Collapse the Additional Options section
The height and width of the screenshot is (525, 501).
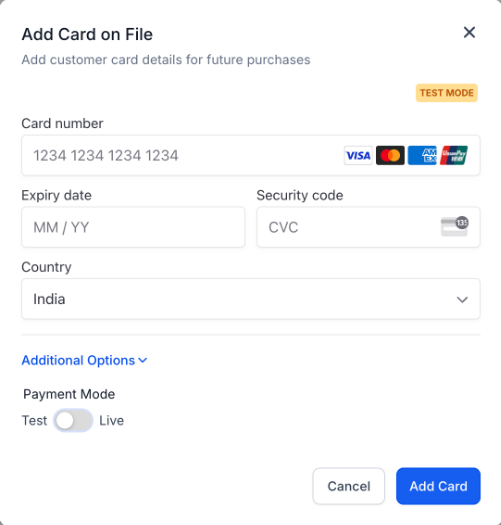point(84,360)
